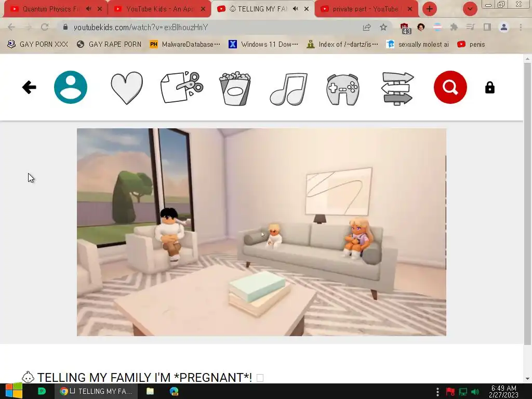The height and width of the screenshot is (399, 532).
Task: Expand the system tray overflow dots
Action: 437,392
